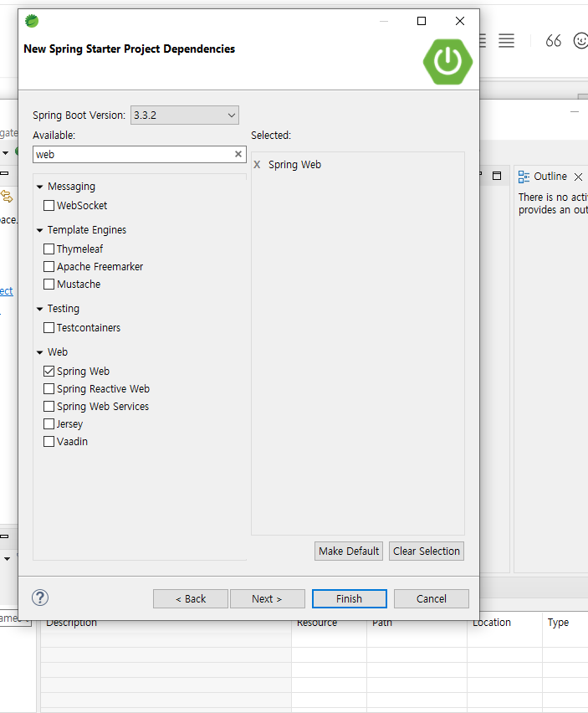Click the Type column header in Problems table
Viewport: 588px width, 713px height.
pos(558,623)
